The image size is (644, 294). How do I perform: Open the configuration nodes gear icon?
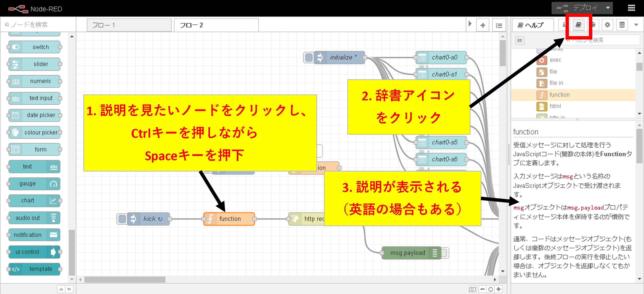(607, 25)
